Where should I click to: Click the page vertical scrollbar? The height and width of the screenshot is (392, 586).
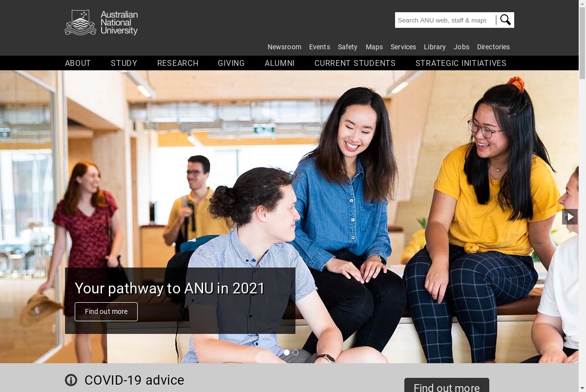pyautogui.click(x=582, y=196)
